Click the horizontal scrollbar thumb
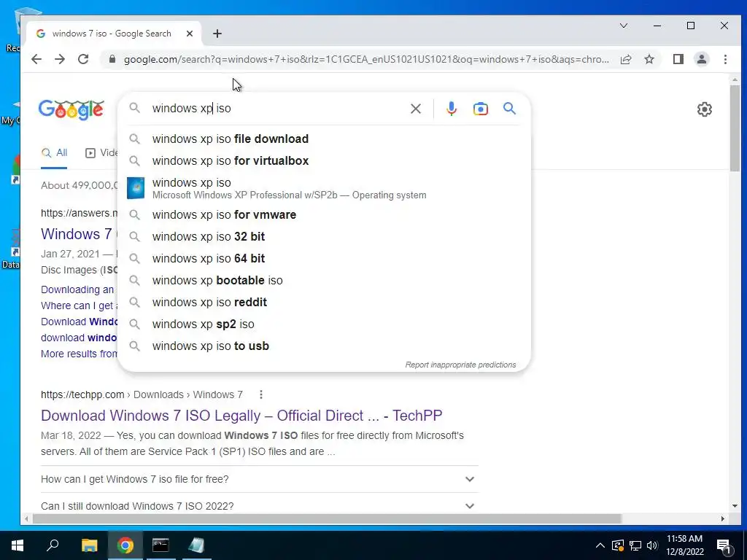This screenshot has height=560, width=747. 327,518
